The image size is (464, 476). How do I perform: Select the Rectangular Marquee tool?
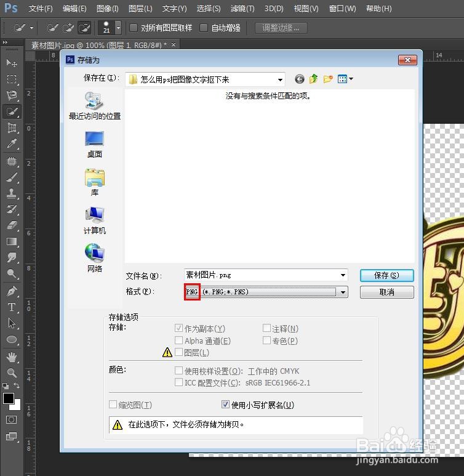click(x=12, y=79)
